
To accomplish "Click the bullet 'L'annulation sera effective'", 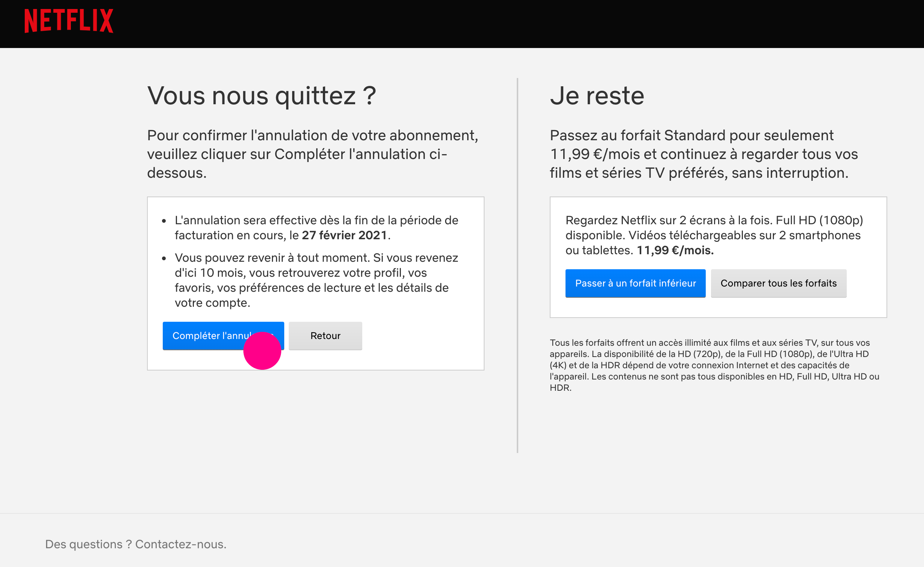I will (x=316, y=228).
